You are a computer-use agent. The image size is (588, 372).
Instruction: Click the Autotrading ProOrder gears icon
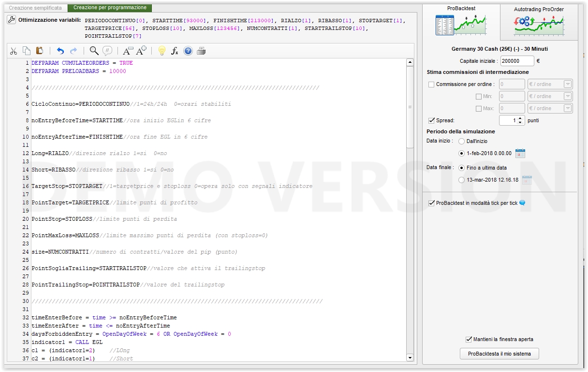pyautogui.click(x=539, y=25)
